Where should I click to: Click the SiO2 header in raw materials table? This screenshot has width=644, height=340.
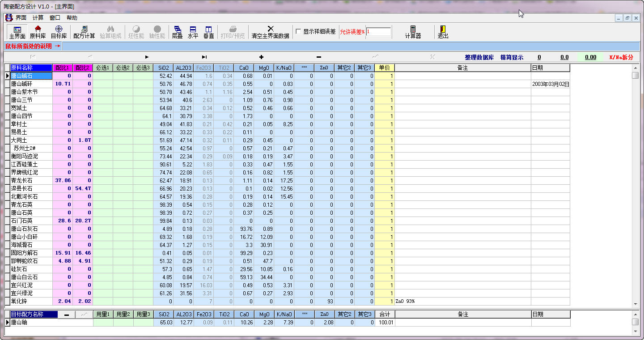(x=163, y=68)
